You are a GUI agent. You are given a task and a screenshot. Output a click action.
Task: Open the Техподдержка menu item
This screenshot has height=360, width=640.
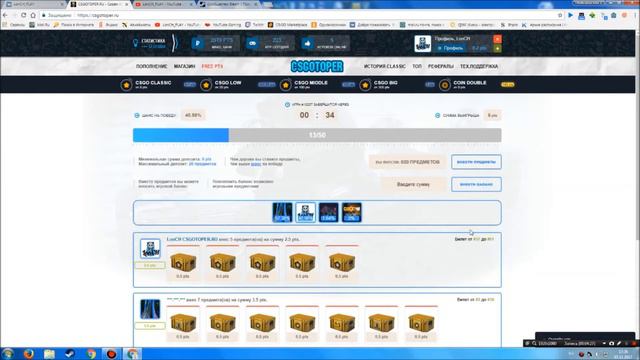pyautogui.click(x=479, y=66)
